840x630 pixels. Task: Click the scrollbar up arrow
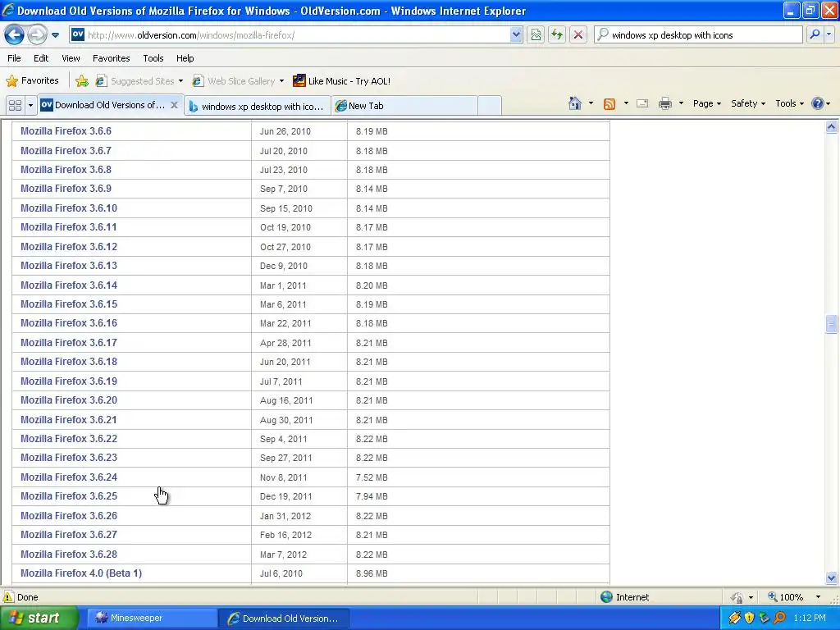pos(831,127)
